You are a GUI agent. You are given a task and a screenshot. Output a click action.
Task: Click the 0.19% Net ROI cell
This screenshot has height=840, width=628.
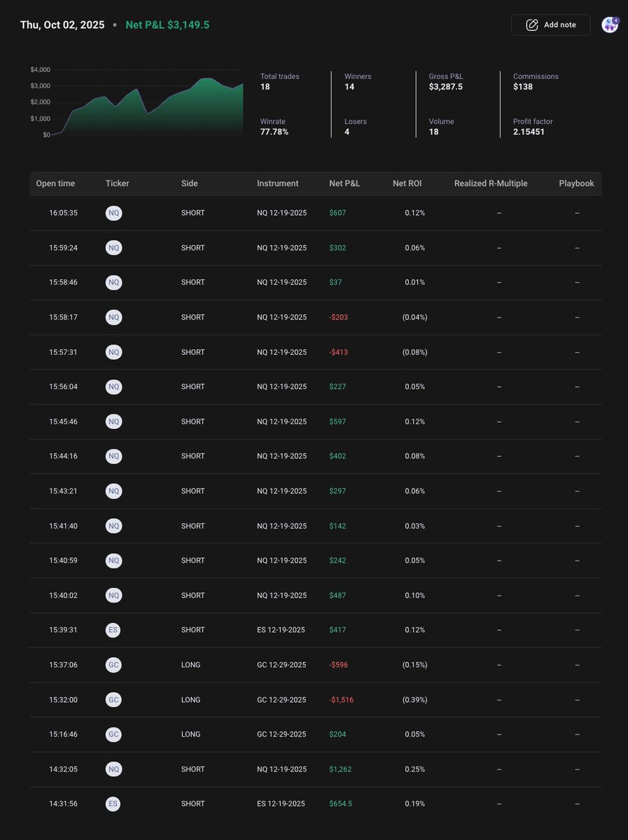pos(414,804)
